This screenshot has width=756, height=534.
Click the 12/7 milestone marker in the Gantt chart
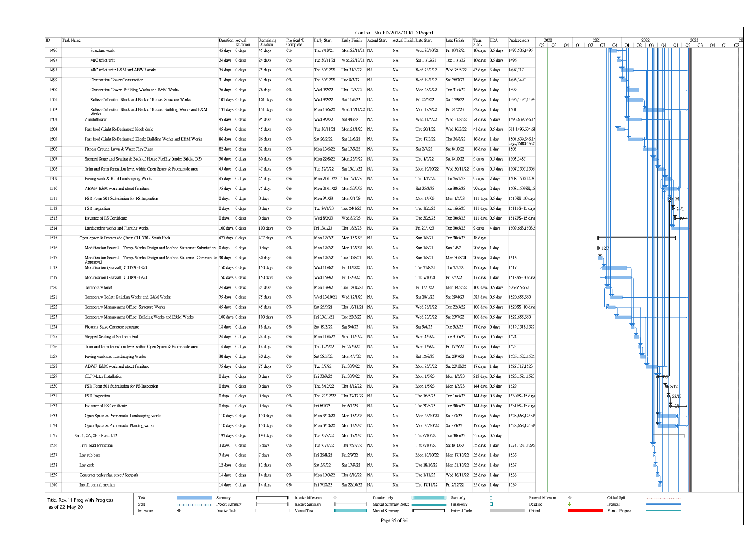point(598,248)
